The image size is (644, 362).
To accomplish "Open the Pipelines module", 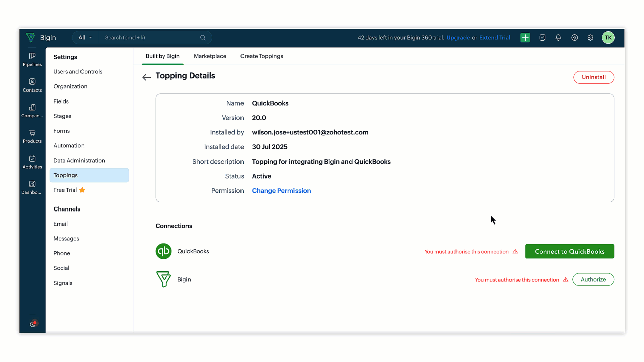I will [x=32, y=60].
